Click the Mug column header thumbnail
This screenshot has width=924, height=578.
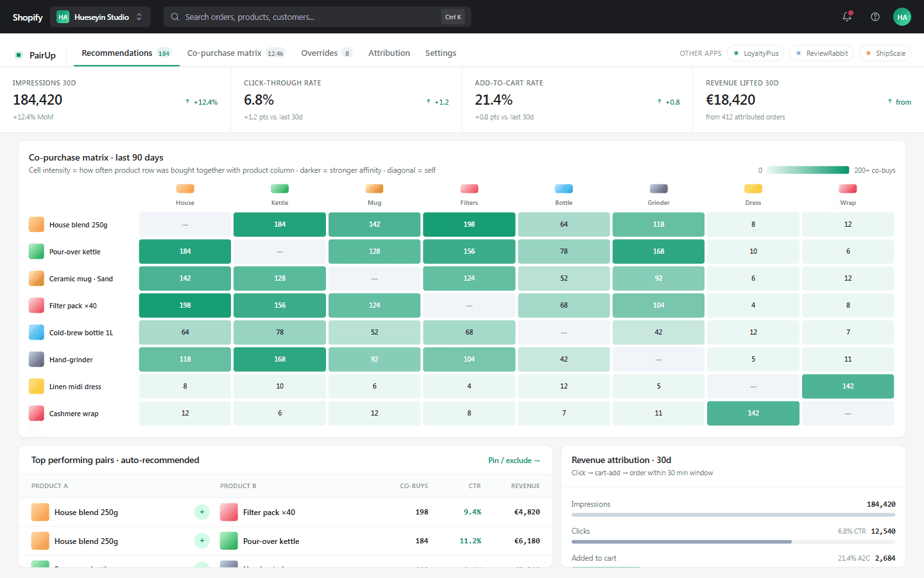click(374, 189)
